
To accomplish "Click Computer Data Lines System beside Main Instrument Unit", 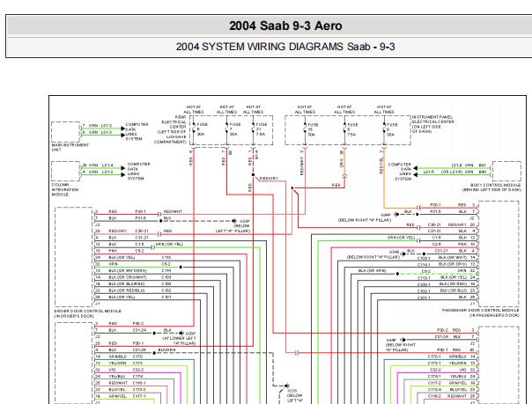I will click(x=137, y=131).
